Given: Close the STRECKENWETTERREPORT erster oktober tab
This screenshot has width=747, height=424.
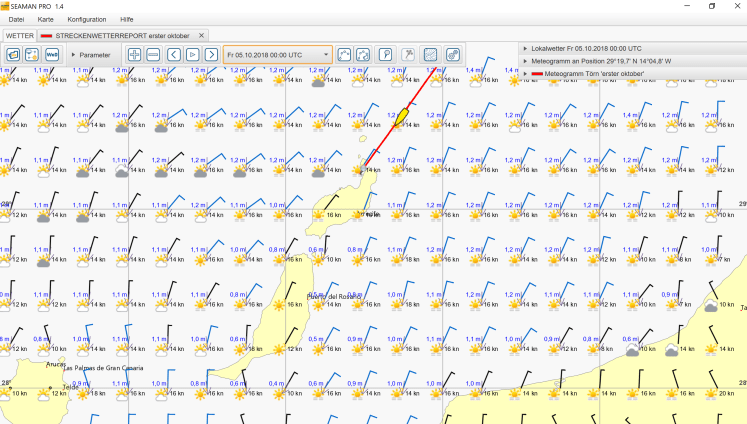Looking at the screenshot, I should 202,35.
